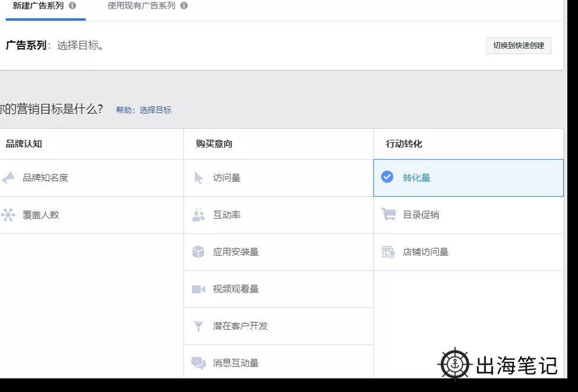The height and width of the screenshot is (392, 578).
Task: Click the video camera icon for 视频观看量
Action: [x=199, y=289]
